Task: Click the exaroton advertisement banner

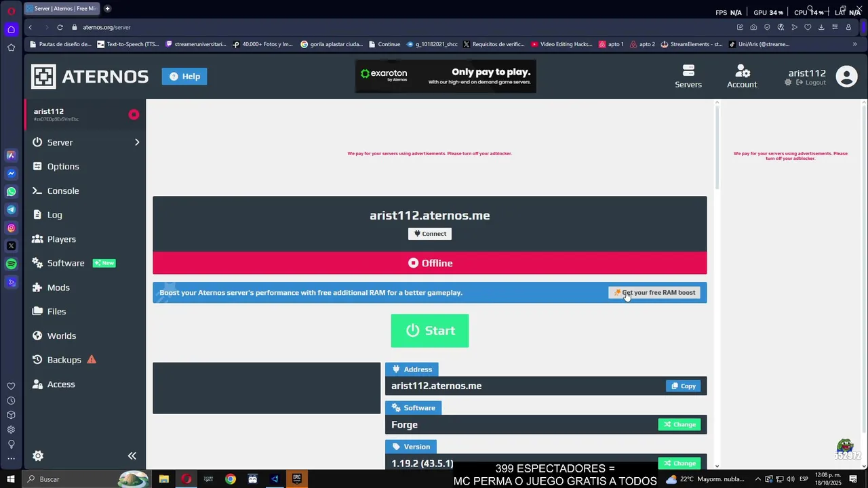Action: click(x=446, y=77)
